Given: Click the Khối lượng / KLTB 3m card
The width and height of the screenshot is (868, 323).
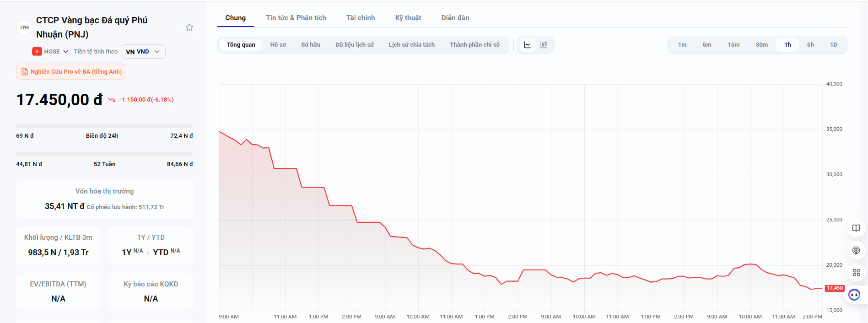Looking at the screenshot, I should tap(58, 246).
